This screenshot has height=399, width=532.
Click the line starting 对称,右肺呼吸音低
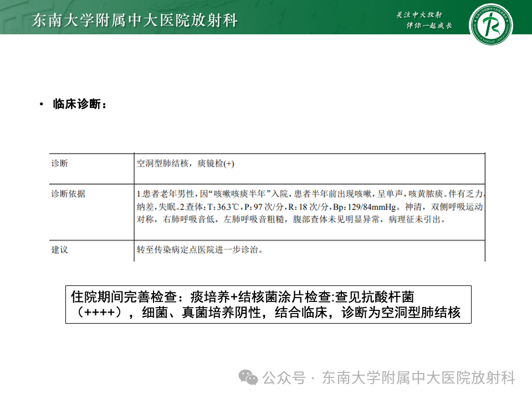click(291, 219)
